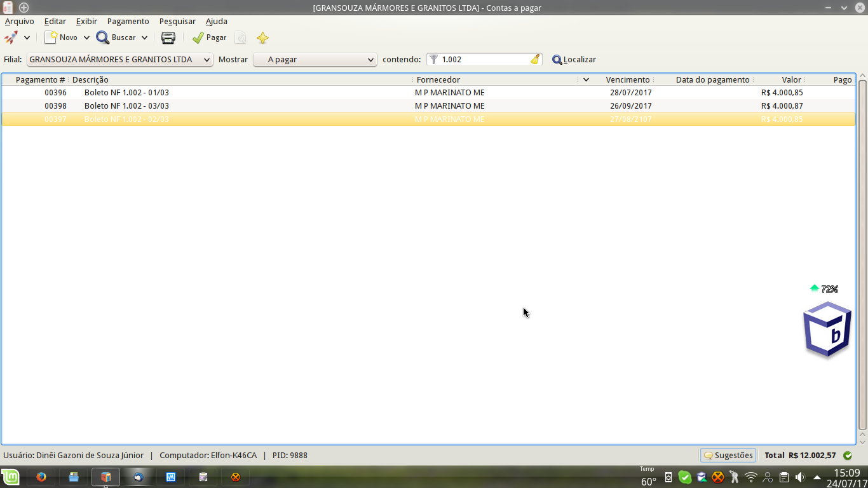Open the Exibir menu
The image size is (868, 488).
(x=86, y=21)
